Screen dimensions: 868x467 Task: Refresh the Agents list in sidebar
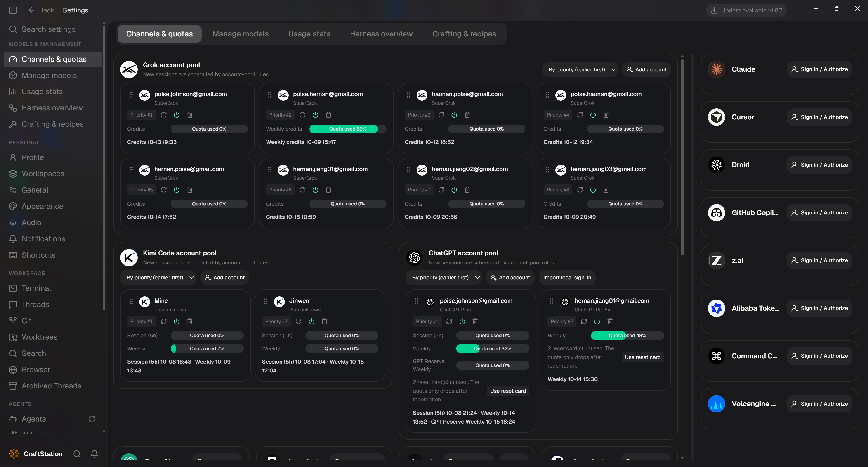92,419
